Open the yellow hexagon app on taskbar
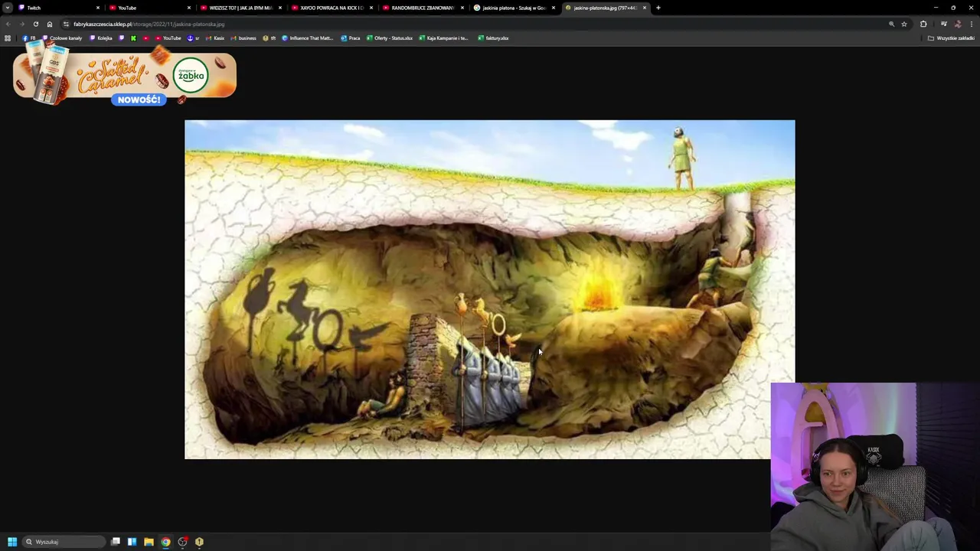 point(199,542)
